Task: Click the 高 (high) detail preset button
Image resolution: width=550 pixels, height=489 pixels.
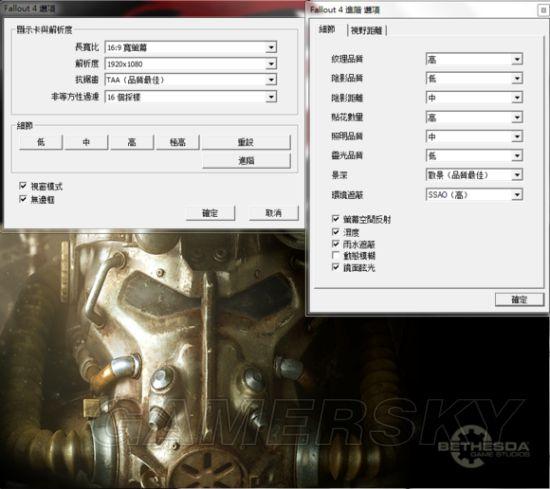Action: click(x=132, y=142)
